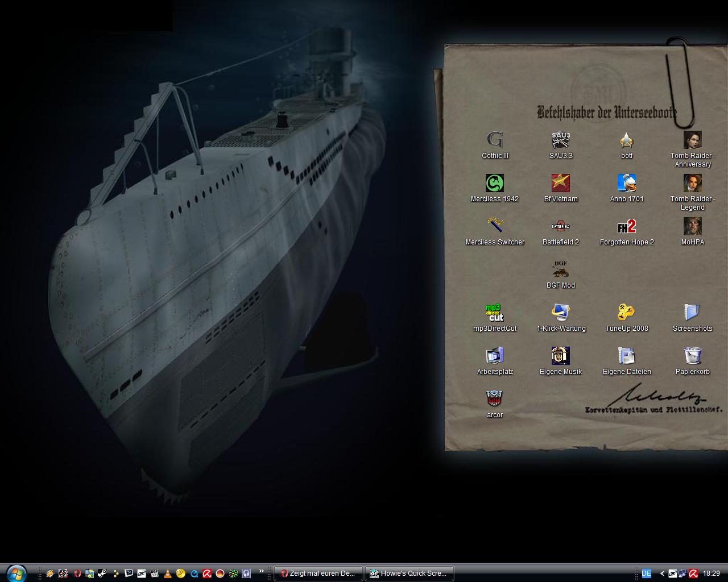This screenshot has height=582, width=728.
Task: Switch to Howie's Quick Screen taskbar button
Action: 409,573
